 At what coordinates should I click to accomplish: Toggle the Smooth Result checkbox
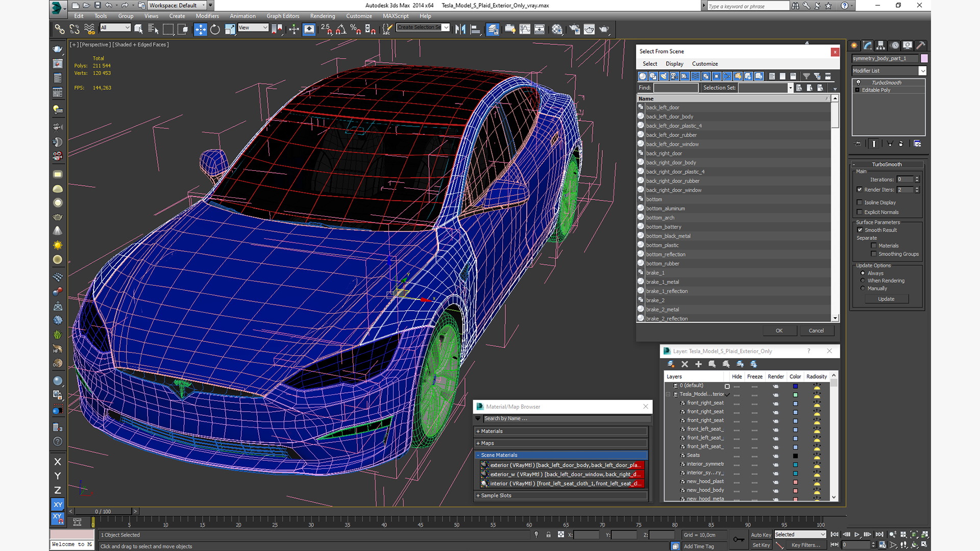[860, 230]
